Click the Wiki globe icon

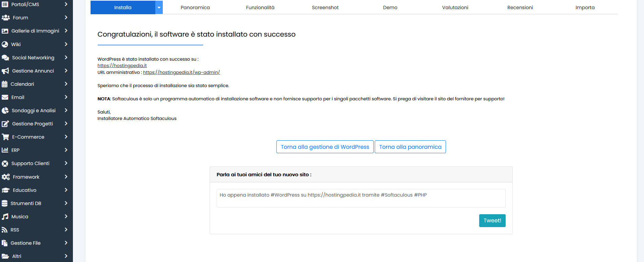5,44
